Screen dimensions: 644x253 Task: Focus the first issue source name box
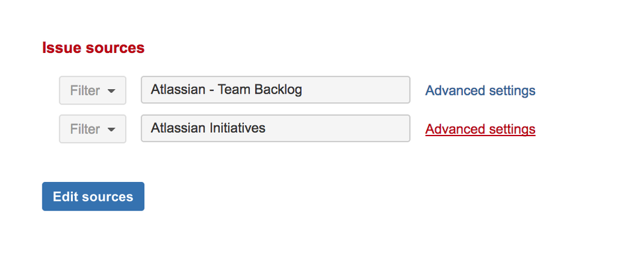pyautogui.click(x=276, y=90)
